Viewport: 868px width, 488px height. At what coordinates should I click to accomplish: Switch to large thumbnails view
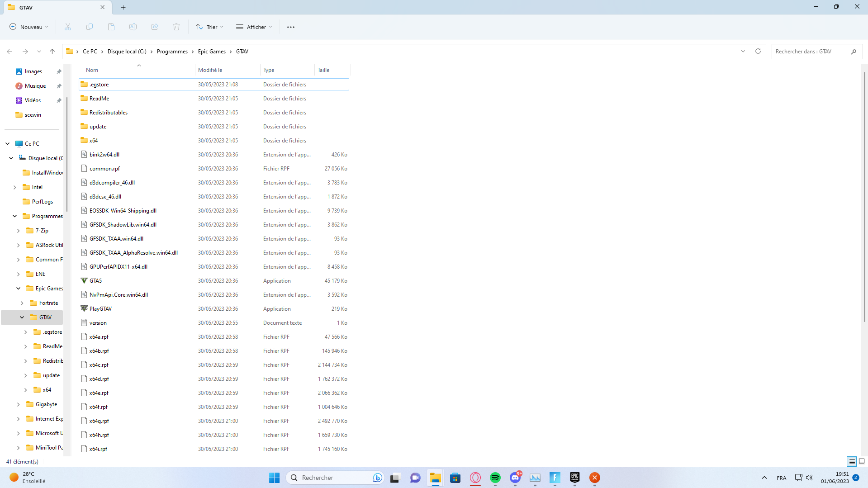[861, 461]
